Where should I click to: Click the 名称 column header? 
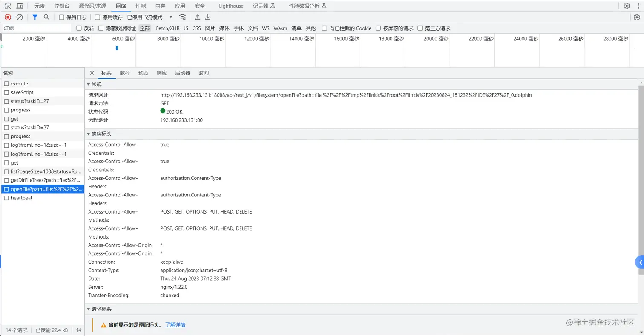point(42,73)
